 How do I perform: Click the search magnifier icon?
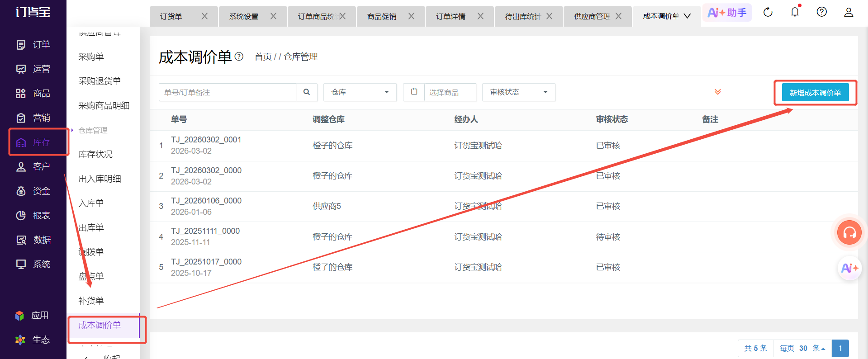pyautogui.click(x=307, y=92)
